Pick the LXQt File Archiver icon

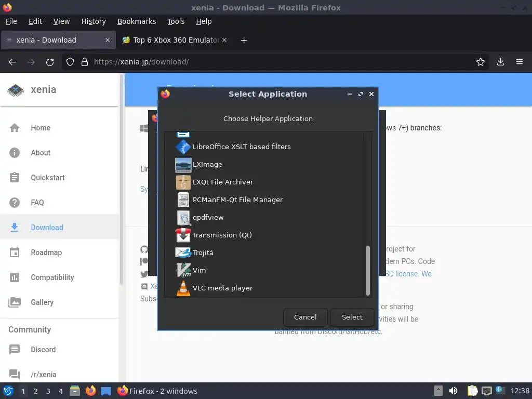[183, 182]
